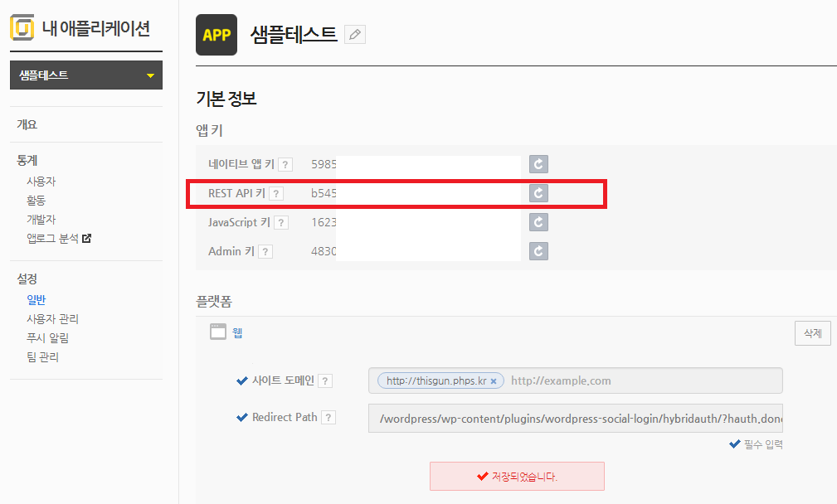
Task: Open help for 사이트 도메인
Action: (x=325, y=380)
